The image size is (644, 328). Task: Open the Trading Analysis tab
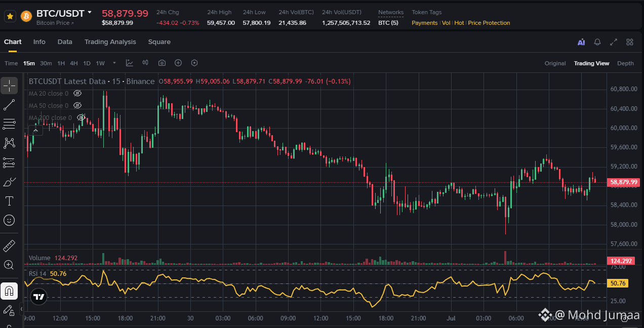click(x=110, y=42)
